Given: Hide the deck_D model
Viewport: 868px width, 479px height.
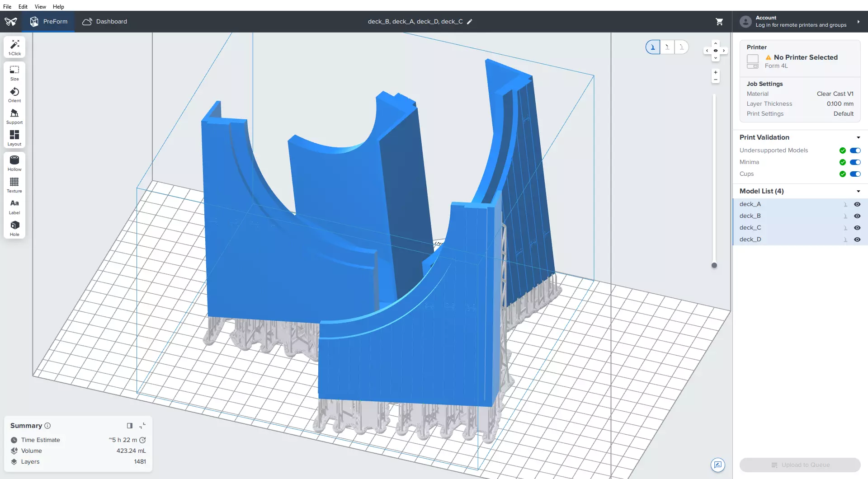Looking at the screenshot, I should point(857,239).
